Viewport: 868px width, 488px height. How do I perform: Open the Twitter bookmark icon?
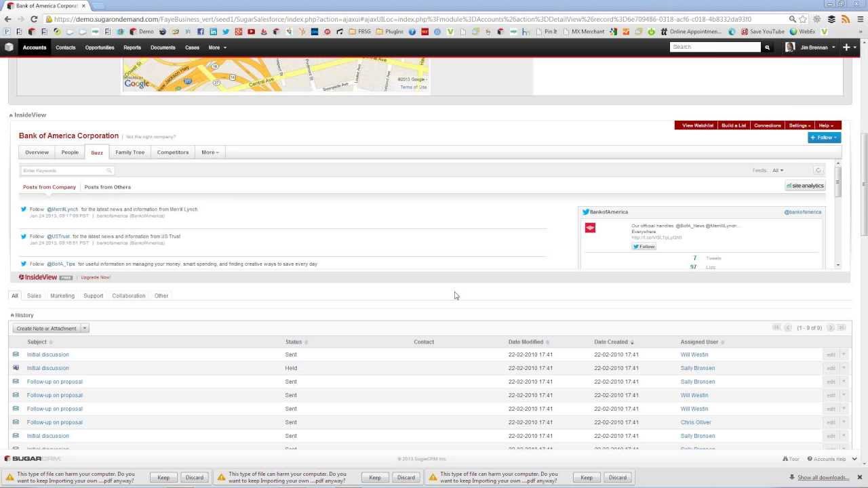226,32
